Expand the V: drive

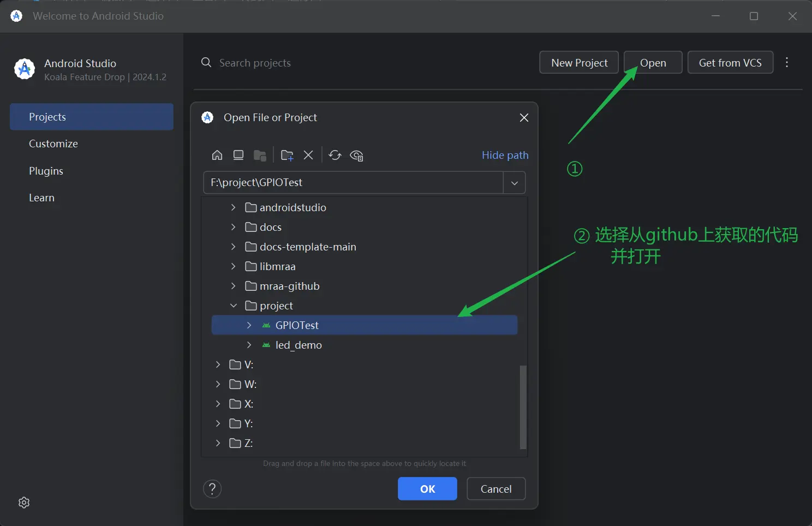218,364
